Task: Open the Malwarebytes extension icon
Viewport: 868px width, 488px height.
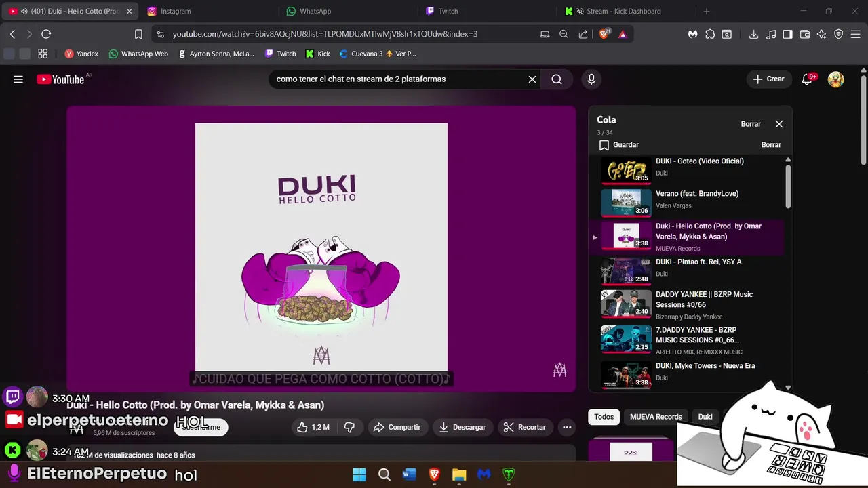Action: (x=692, y=34)
